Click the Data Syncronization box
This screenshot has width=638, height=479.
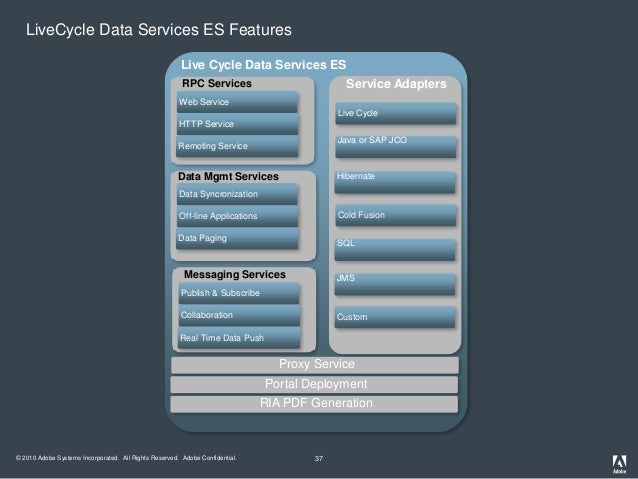[237, 194]
